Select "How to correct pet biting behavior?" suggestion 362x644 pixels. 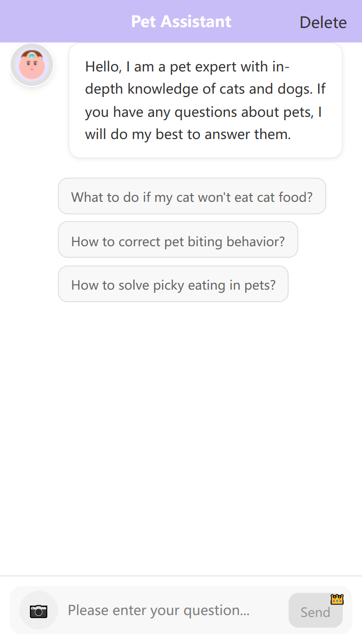[178, 240]
